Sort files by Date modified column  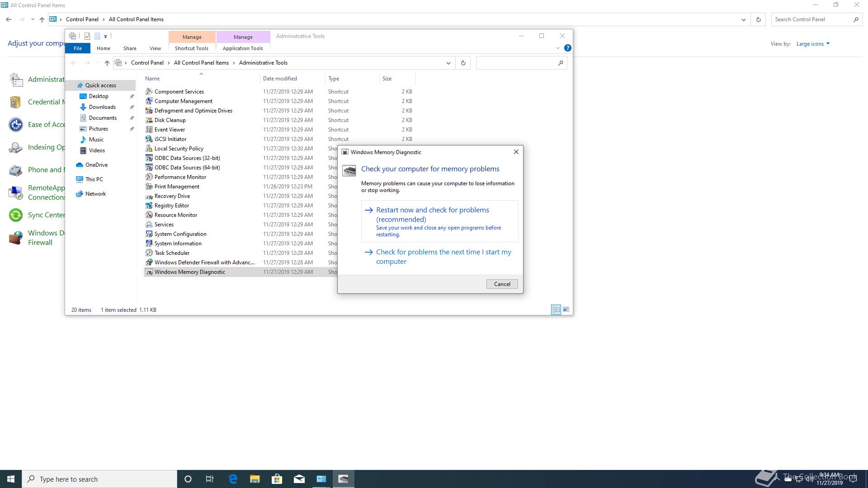[x=292, y=79]
